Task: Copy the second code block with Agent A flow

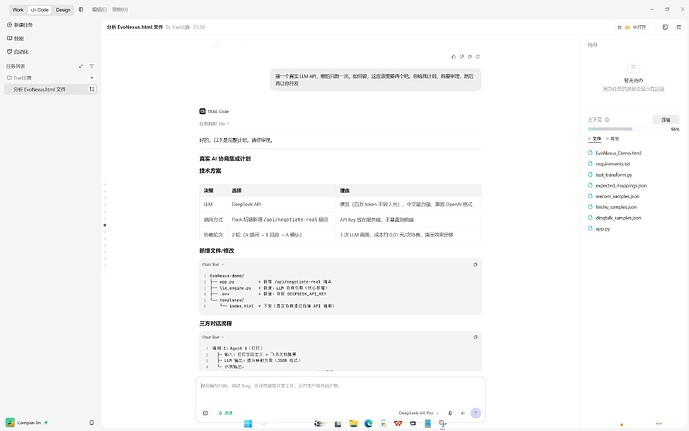Action: tap(475, 337)
